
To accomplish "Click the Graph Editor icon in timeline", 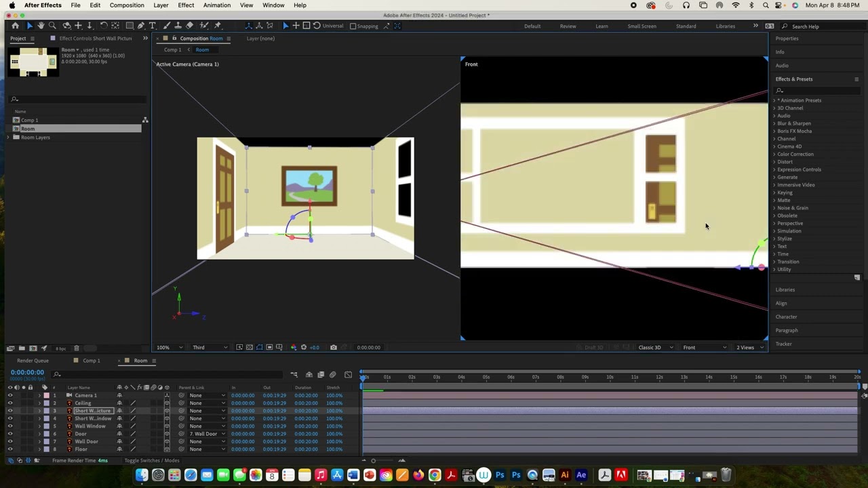I will point(348,375).
